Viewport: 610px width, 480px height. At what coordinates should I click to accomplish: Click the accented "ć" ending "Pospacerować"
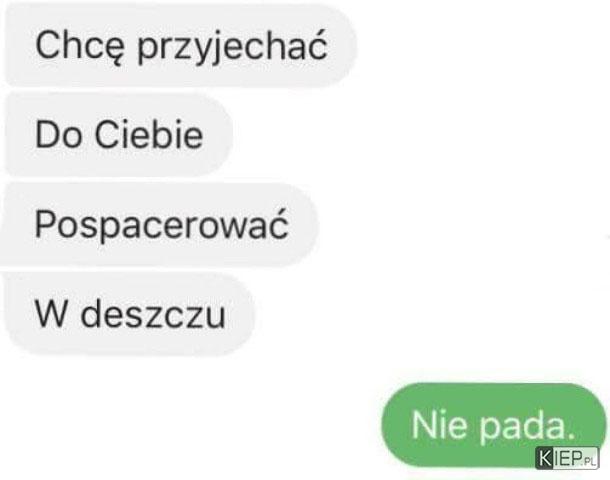(x=277, y=223)
